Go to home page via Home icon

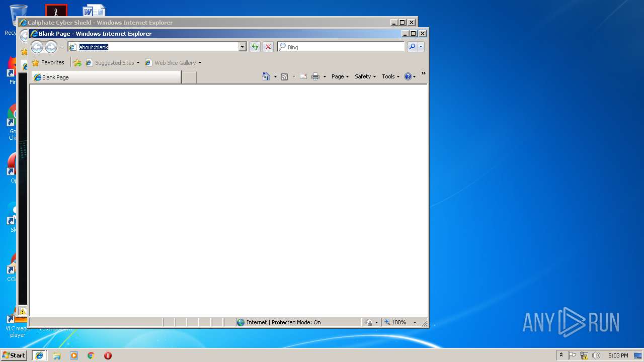tap(266, 76)
